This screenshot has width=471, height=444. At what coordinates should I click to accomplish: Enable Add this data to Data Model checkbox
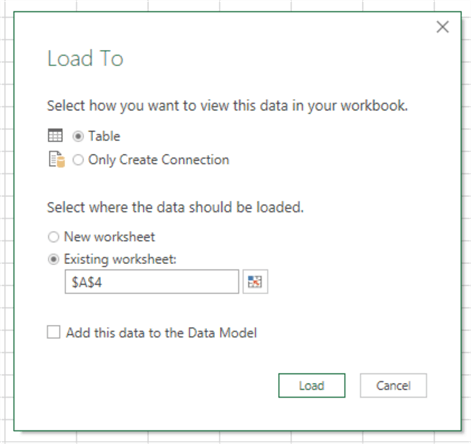point(54,332)
